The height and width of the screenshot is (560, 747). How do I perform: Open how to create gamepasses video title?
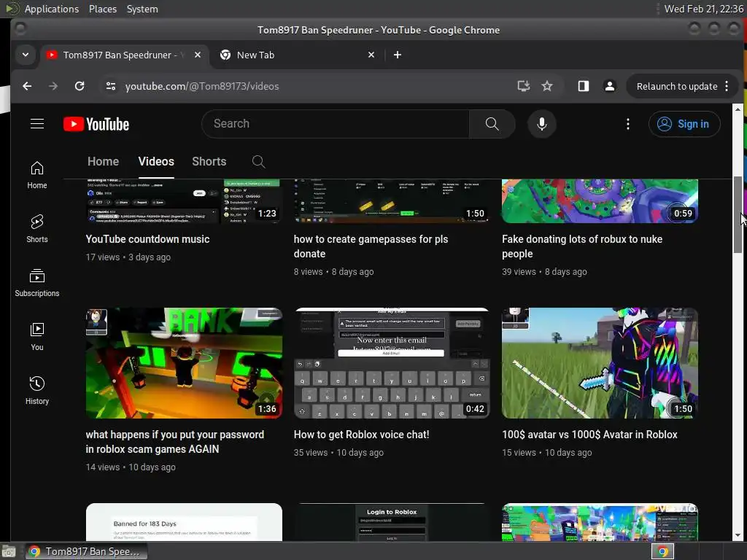point(371,246)
